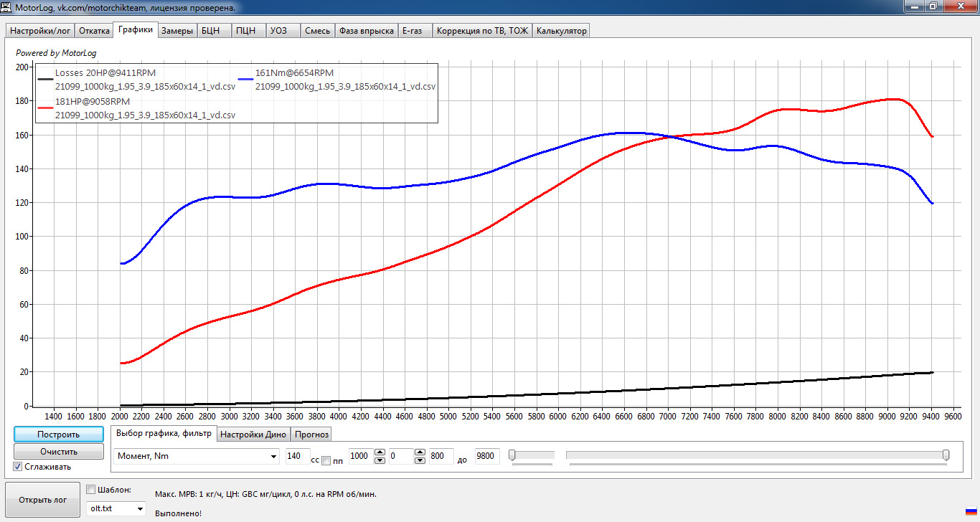Close the MotorLog window
Viewport: 980px width, 522px height.
coord(960,6)
